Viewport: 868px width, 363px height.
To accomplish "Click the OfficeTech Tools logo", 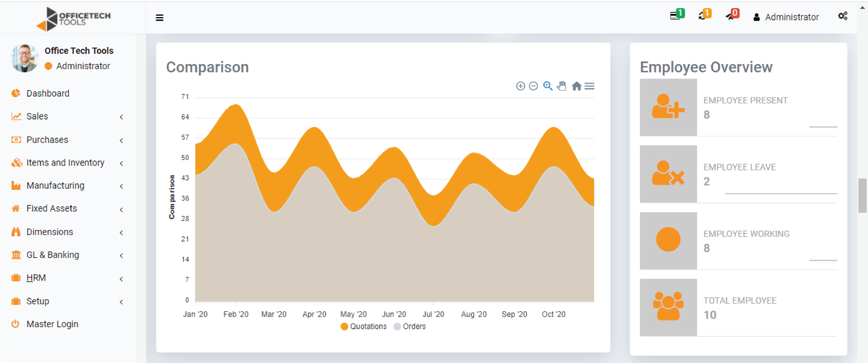I will (73, 19).
